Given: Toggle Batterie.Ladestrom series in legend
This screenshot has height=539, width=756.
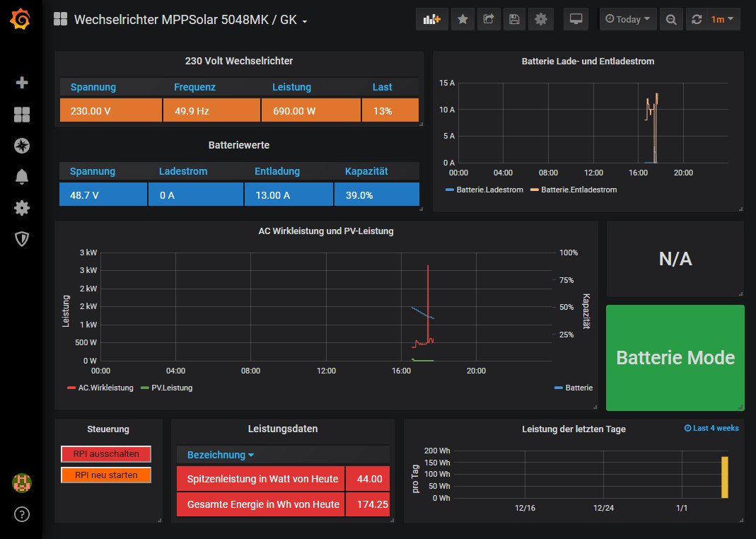Looking at the screenshot, I should point(489,190).
